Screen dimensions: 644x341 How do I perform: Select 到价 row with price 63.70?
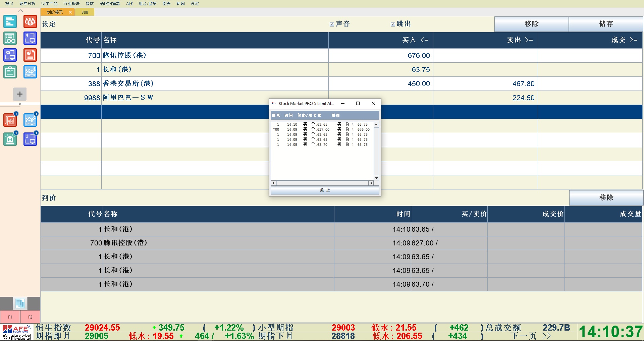tap(341, 284)
